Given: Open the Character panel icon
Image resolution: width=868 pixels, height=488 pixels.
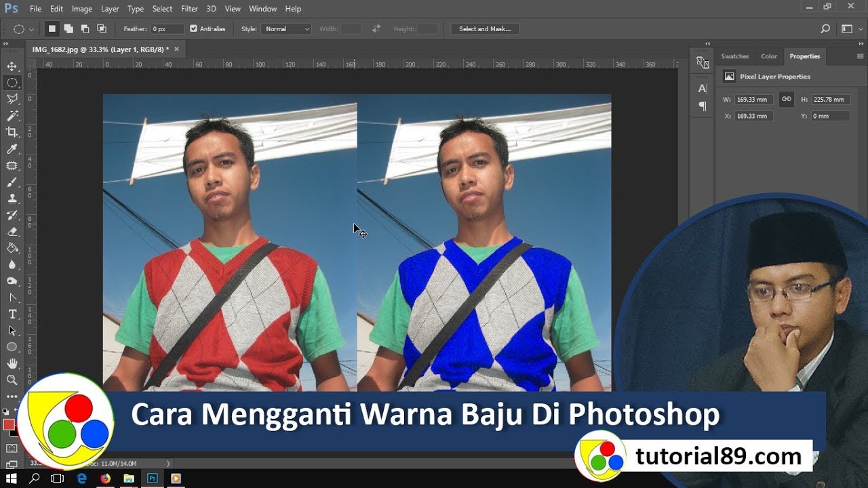Looking at the screenshot, I should [x=703, y=89].
